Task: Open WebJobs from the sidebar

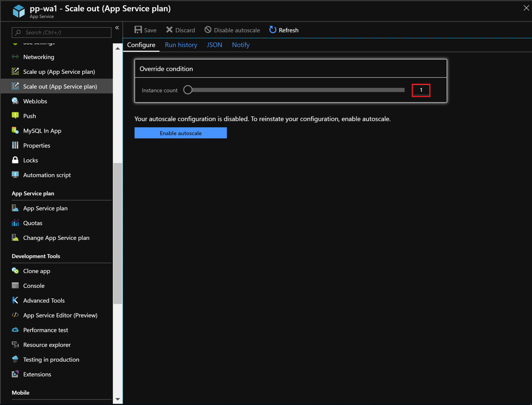Action: pos(35,101)
